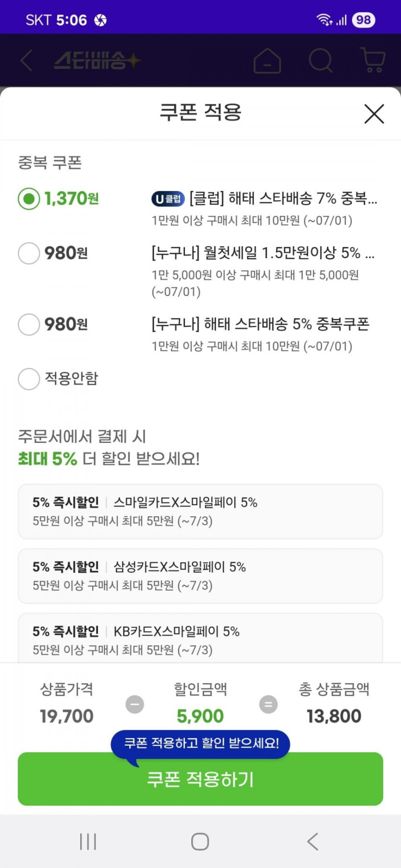Choose the 적용안함 radio option
This screenshot has width=401, height=868.
(x=29, y=379)
